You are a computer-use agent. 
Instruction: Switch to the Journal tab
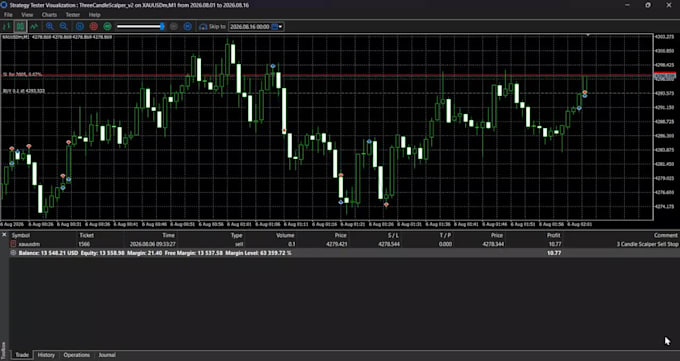107,355
